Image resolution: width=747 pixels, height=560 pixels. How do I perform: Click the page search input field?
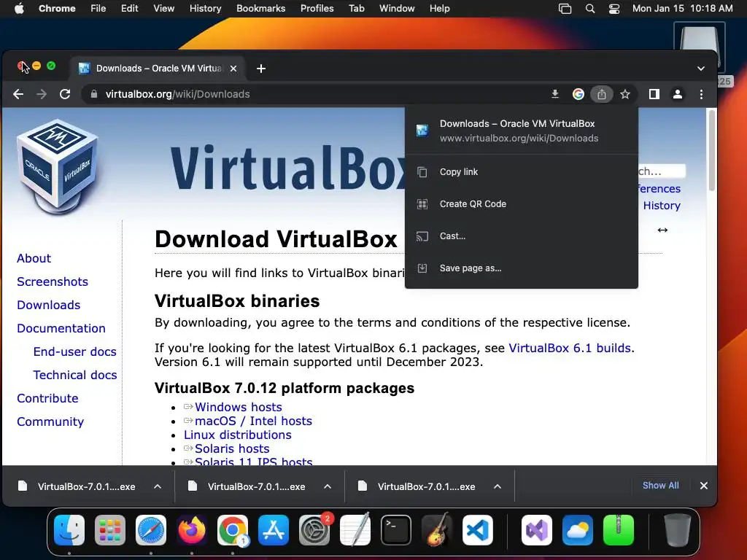[x=661, y=171]
